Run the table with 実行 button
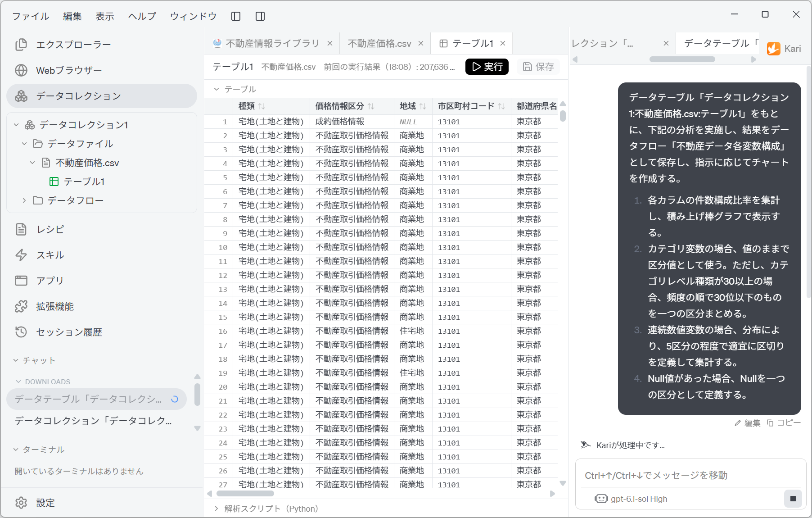 click(x=487, y=67)
